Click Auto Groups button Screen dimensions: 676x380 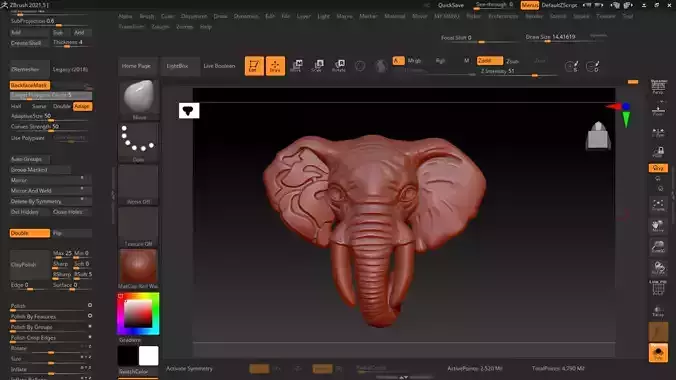[x=30, y=159]
